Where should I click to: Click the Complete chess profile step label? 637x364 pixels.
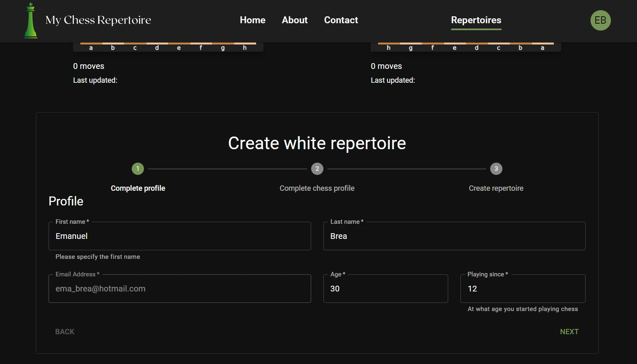click(x=317, y=188)
